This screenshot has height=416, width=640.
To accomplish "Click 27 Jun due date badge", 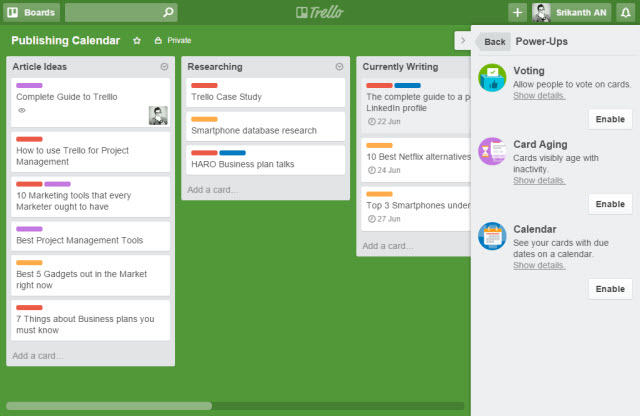I will tap(384, 219).
